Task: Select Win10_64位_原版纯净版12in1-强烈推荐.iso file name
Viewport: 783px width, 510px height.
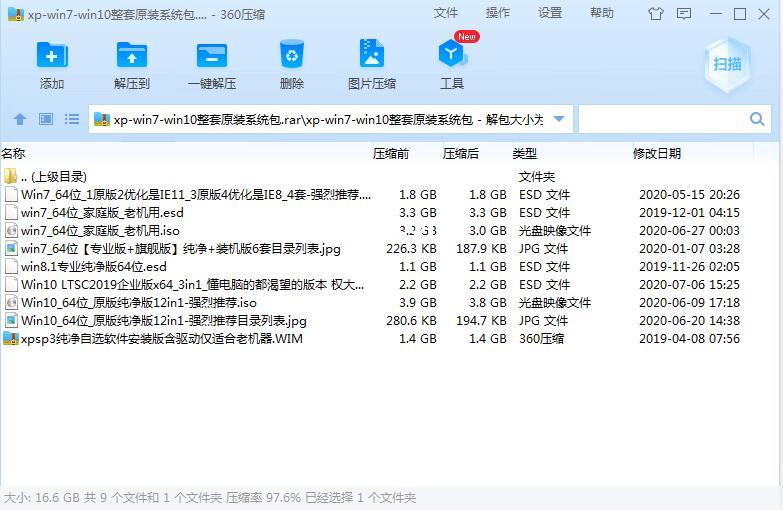Action: (139, 302)
